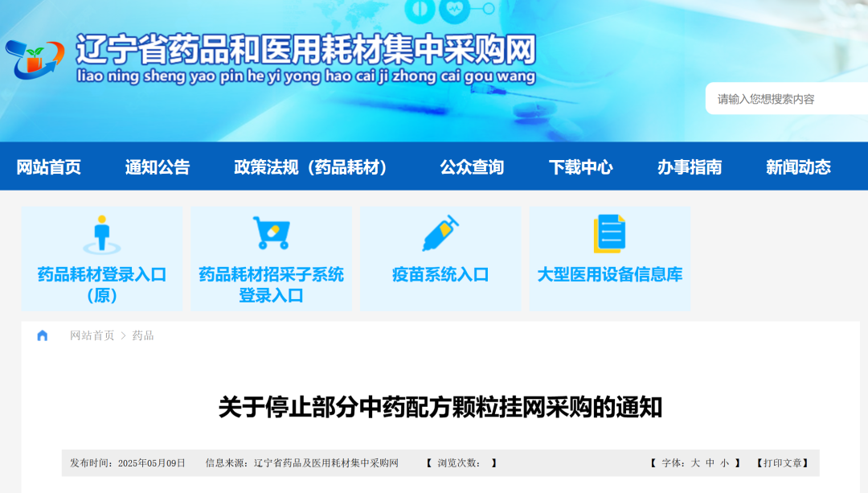Open 新闻动态 menu item
Image resolution: width=868 pixels, height=493 pixels.
coord(798,166)
